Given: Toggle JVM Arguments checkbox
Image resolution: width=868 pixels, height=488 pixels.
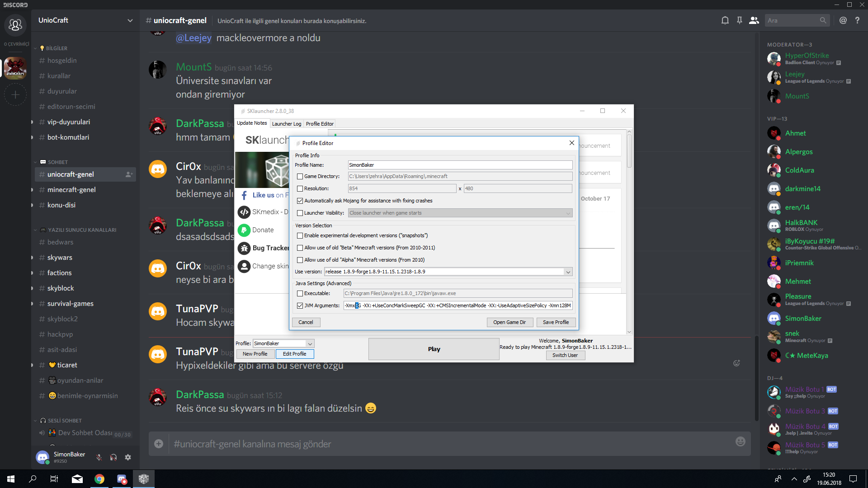Looking at the screenshot, I should pos(300,306).
